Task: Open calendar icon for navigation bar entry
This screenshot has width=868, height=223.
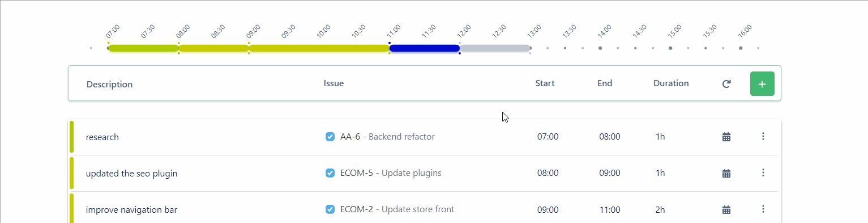Action: click(x=726, y=209)
